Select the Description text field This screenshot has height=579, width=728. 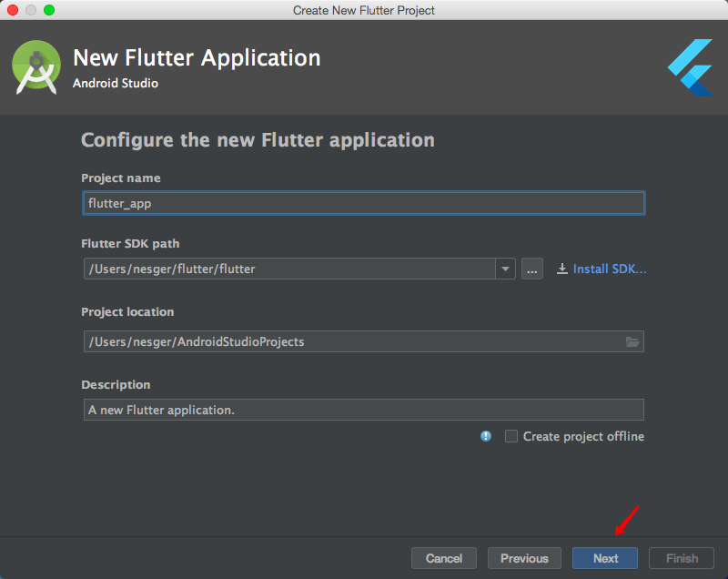pyautogui.click(x=362, y=410)
